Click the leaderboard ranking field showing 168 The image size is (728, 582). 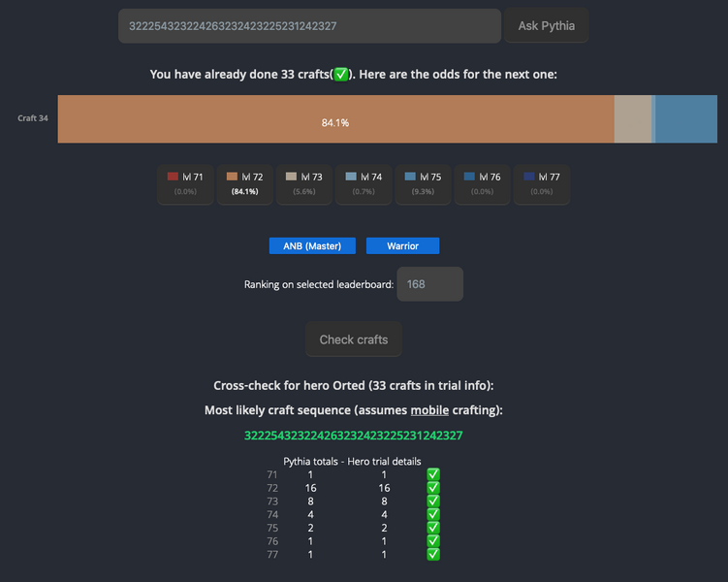(x=430, y=284)
